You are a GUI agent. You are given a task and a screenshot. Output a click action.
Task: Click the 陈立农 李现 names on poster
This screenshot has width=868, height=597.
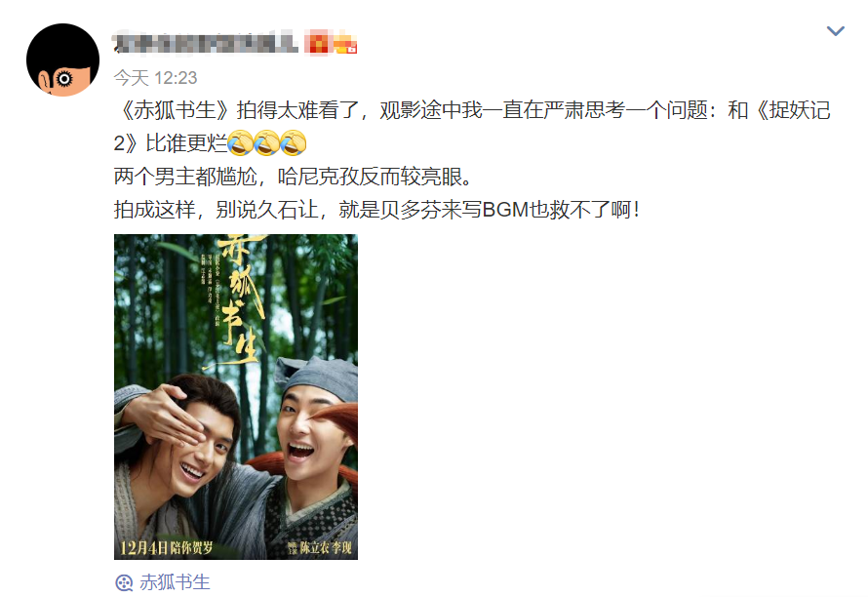pyautogui.click(x=326, y=547)
